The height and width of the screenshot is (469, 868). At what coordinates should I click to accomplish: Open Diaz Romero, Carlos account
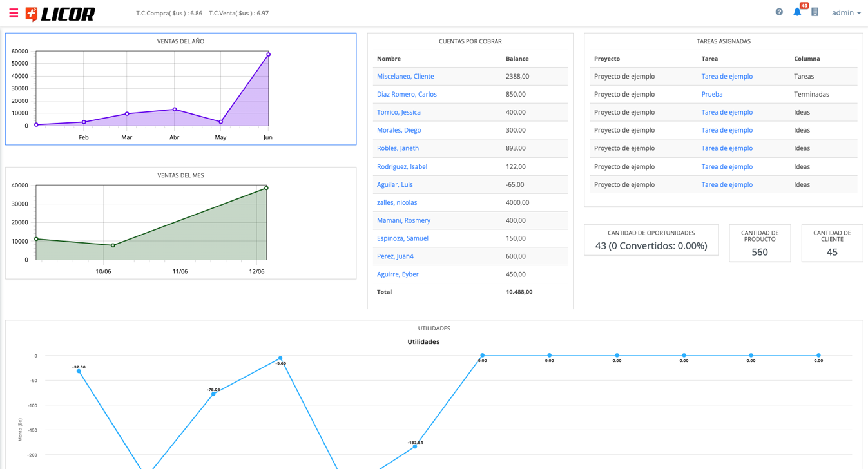pyautogui.click(x=406, y=94)
